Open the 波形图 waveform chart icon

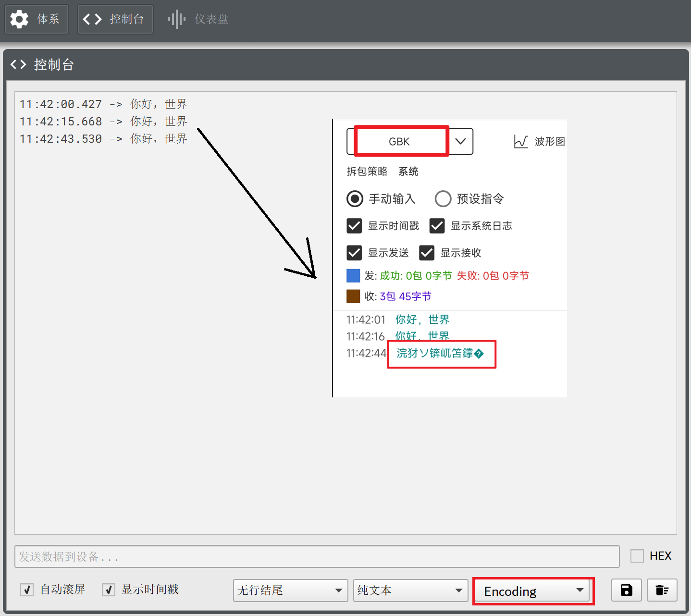[522, 141]
